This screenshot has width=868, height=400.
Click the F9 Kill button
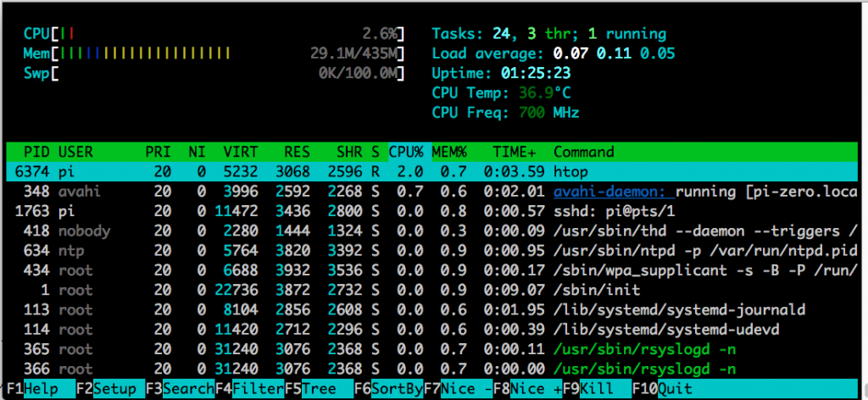click(598, 389)
